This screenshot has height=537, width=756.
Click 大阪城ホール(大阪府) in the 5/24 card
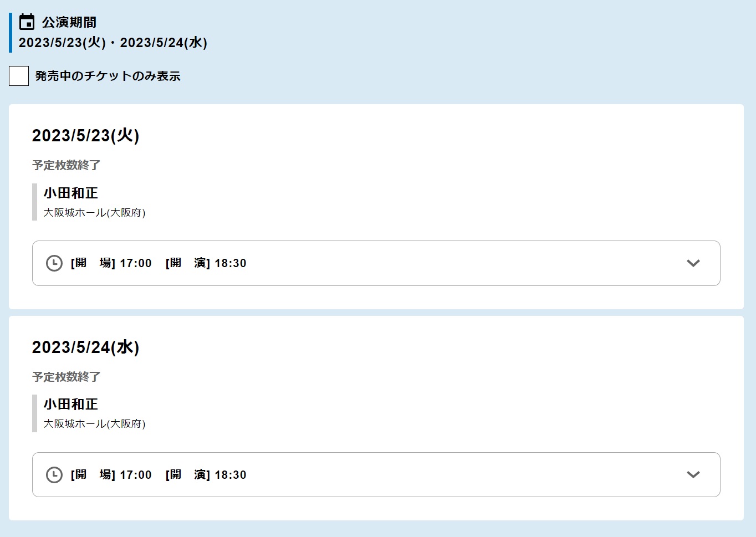click(x=95, y=424)
